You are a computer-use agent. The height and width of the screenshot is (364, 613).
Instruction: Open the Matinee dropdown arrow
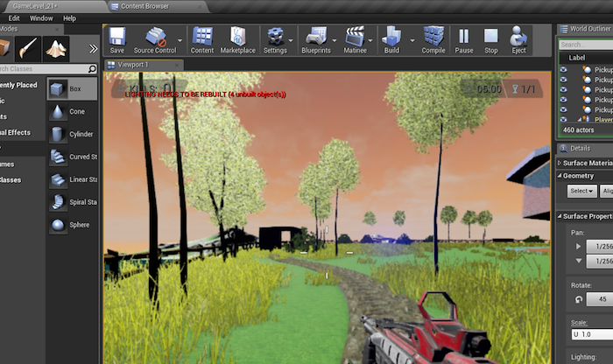pos(370,40)
